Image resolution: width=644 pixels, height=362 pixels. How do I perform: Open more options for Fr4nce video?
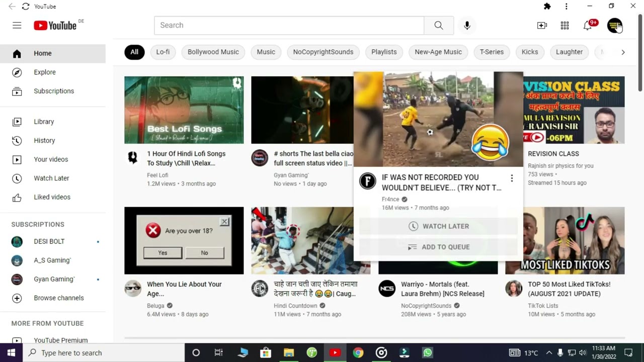click(512, 178)
